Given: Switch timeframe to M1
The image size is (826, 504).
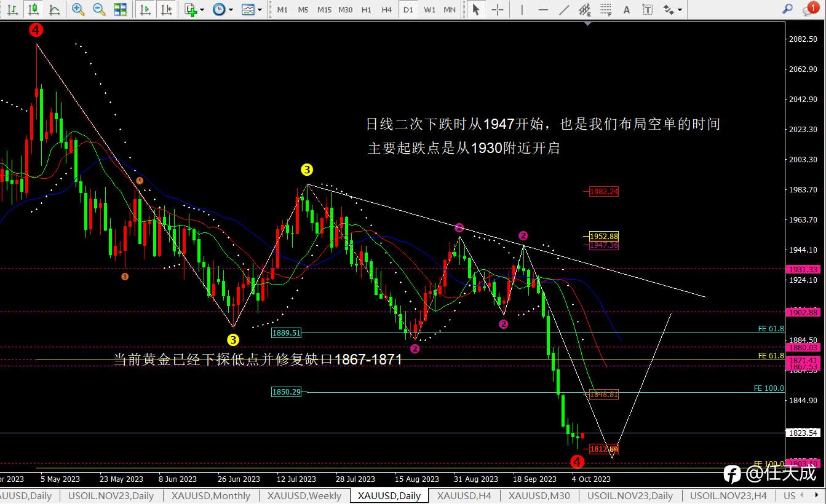Looking at the screenshot, I should point(282,9).
